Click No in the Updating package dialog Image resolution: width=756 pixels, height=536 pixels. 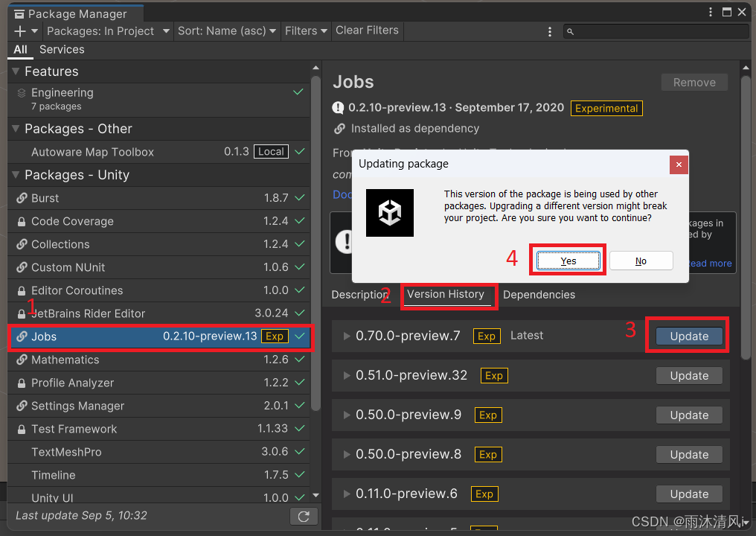pos(641,261)
